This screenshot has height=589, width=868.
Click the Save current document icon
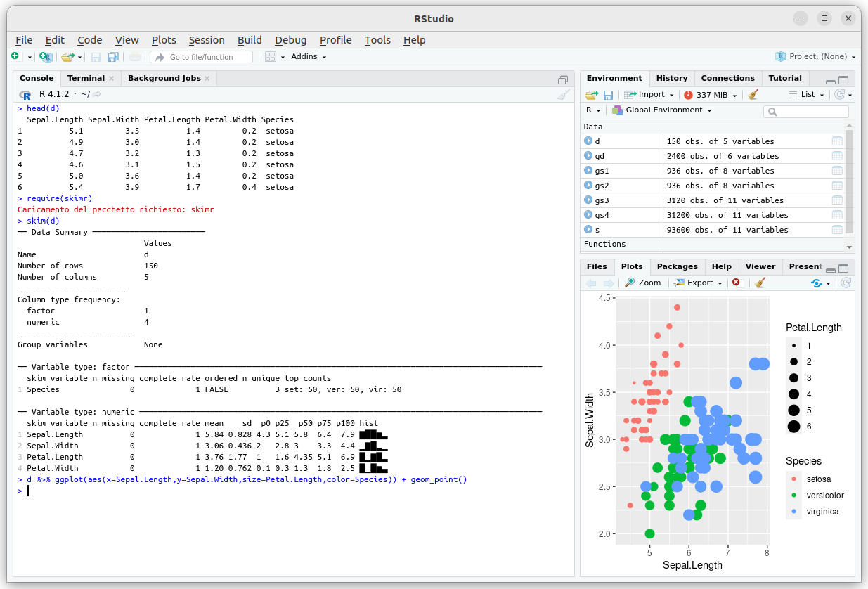tap(96, 56)
